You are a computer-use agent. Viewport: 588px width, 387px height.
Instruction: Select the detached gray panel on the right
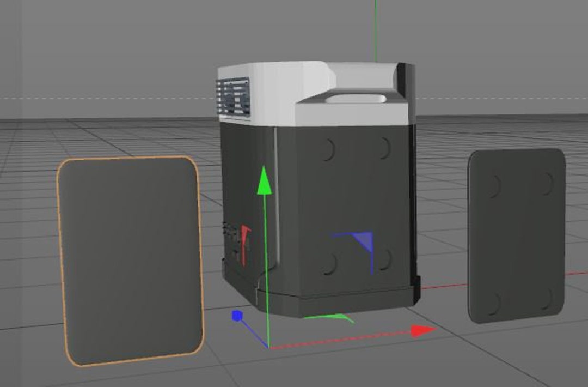[514, 234]
